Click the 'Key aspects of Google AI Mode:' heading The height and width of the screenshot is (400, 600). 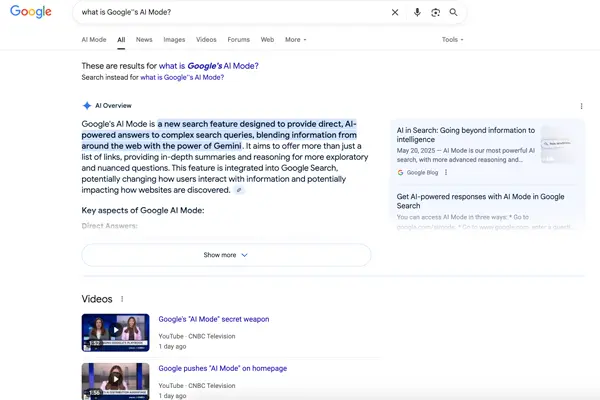143,210
